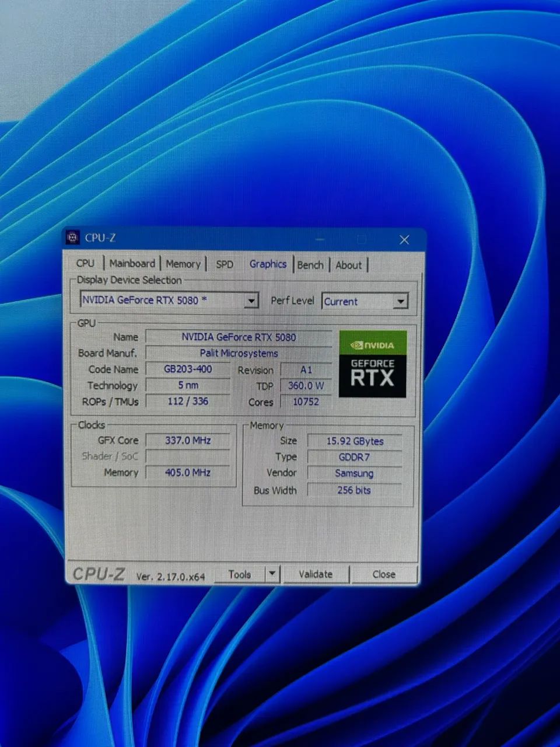Click the A1 revision value
Screen dimensions: 560x747
click(306, 370)
